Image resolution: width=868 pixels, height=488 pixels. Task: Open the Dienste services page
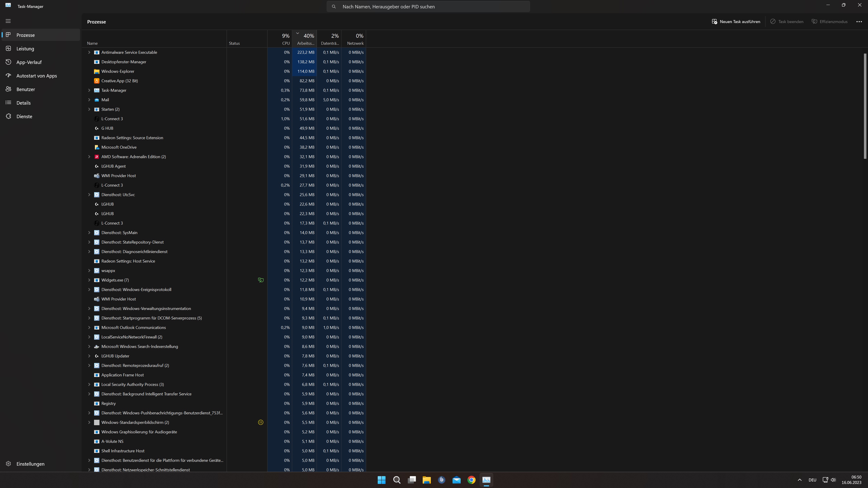pos(24,116)
